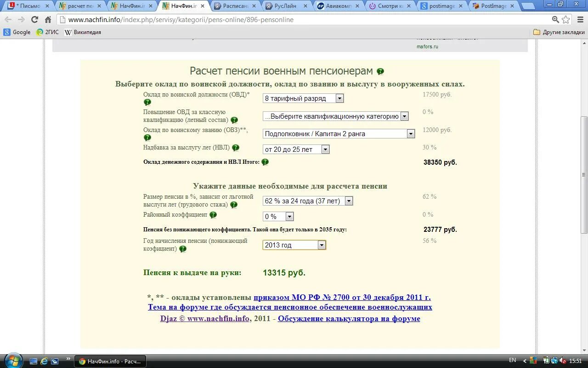Open the help icon beside page title

[380, 72]
